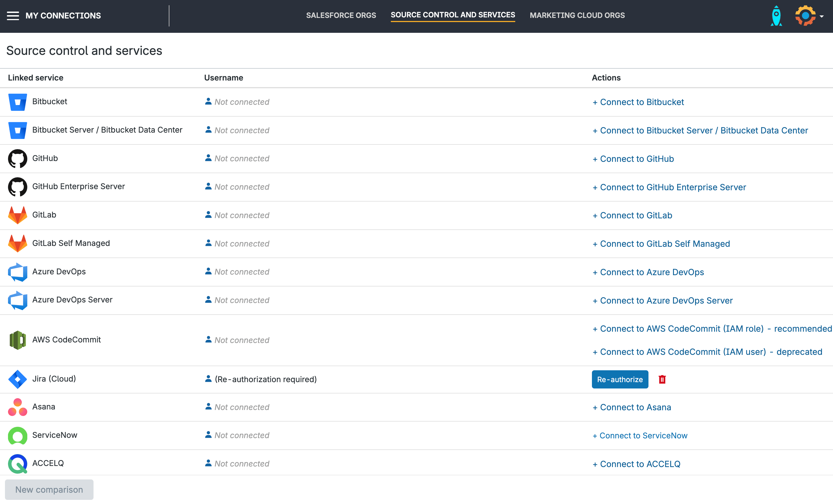Click the Bitbucket service logo
This screenshot has height=504, width=833.
coord(18,102)
